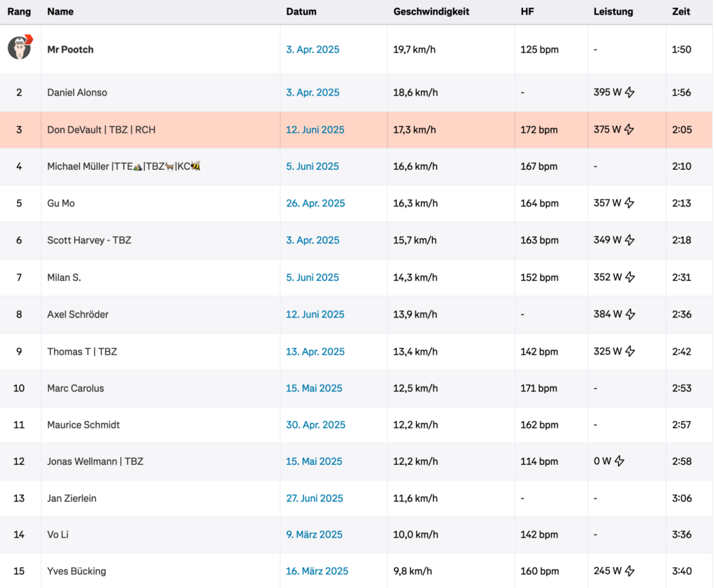
Task: Select athlete name Don DeVault | TBZ | RCH
Action: pos(101,129)
